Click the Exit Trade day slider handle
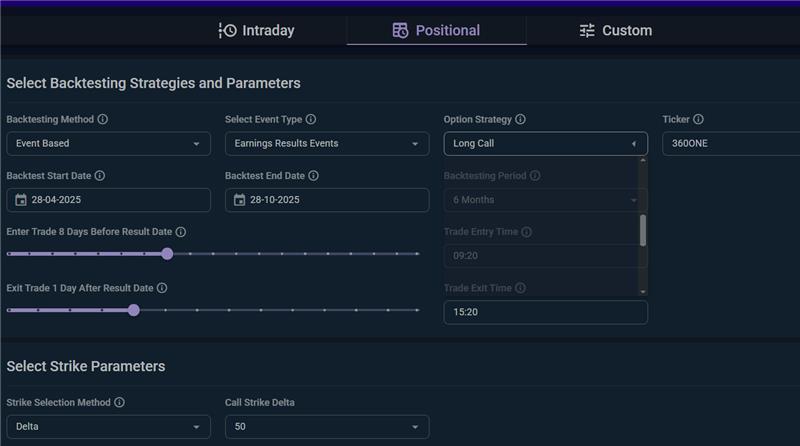 point(134,310)
